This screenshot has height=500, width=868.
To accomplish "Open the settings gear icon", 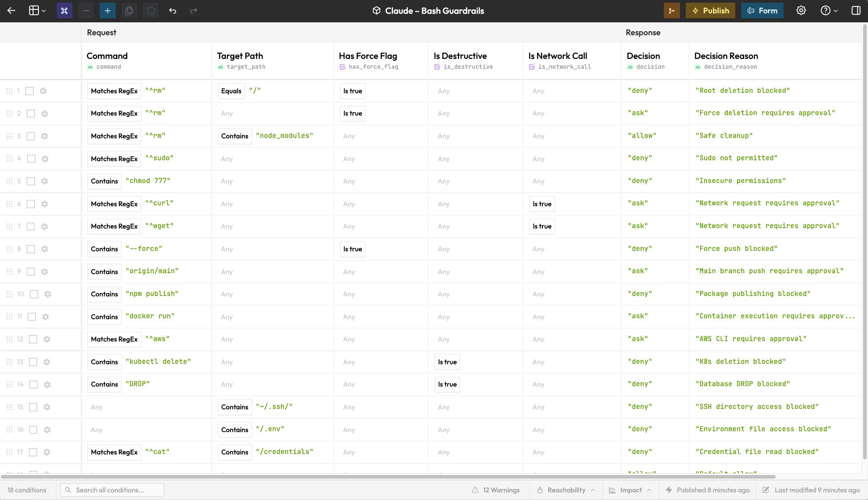I will pos(801,10).
